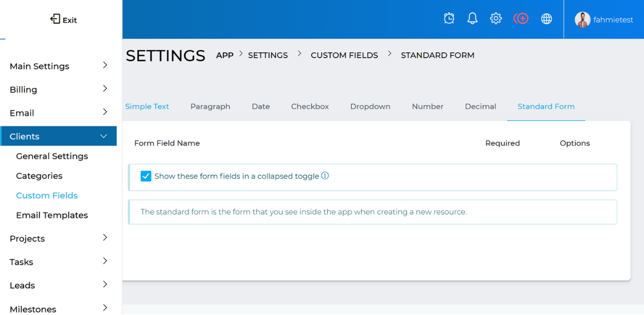Viewport: 644px width, 315px height.
Task: Click the Leads menu label
Action: point(22,286)
